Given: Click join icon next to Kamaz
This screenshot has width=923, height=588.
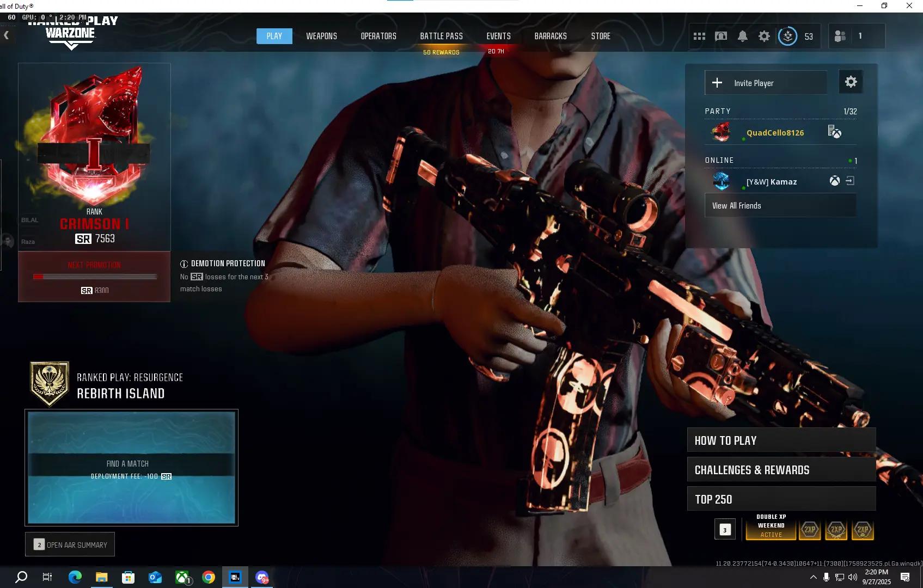Looking at the screenshot, I should coord(850,181).
